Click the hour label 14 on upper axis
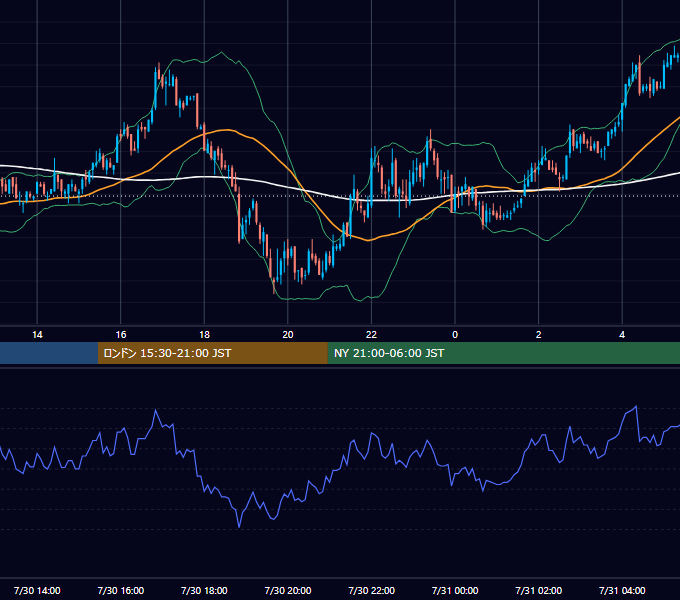Viewport: 680px width, 600px height. pos(37,335)
